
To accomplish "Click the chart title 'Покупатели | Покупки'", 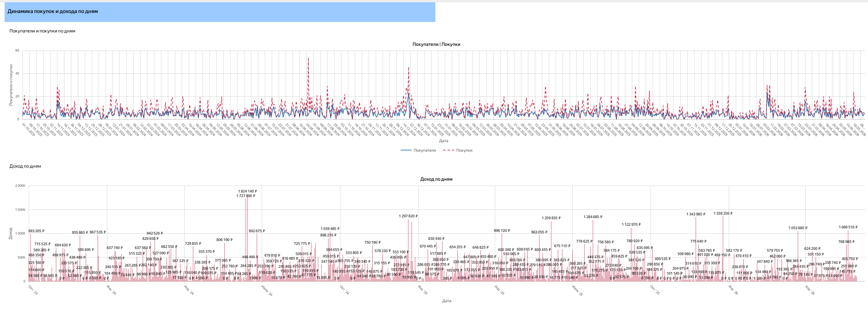I will tap(436, 44).
